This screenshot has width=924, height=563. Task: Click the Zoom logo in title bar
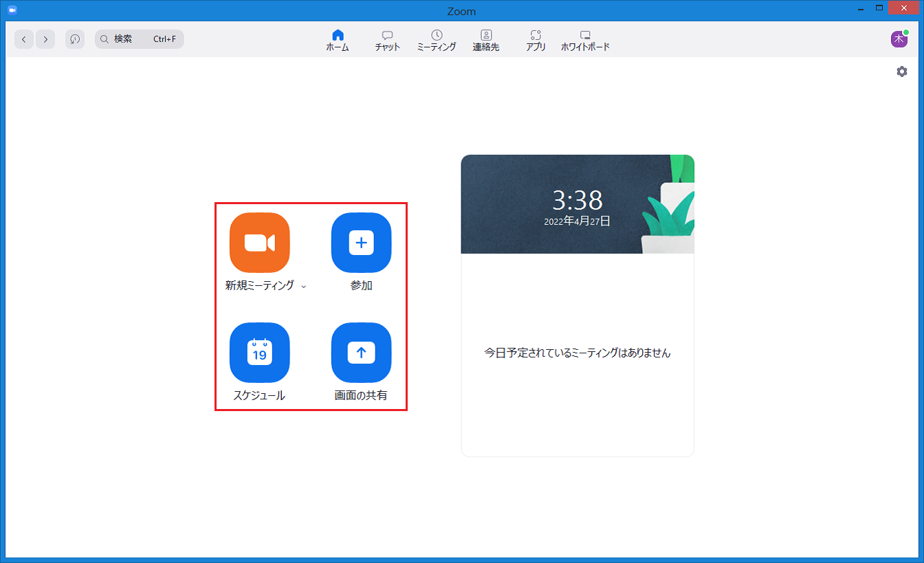coord(12,10)
